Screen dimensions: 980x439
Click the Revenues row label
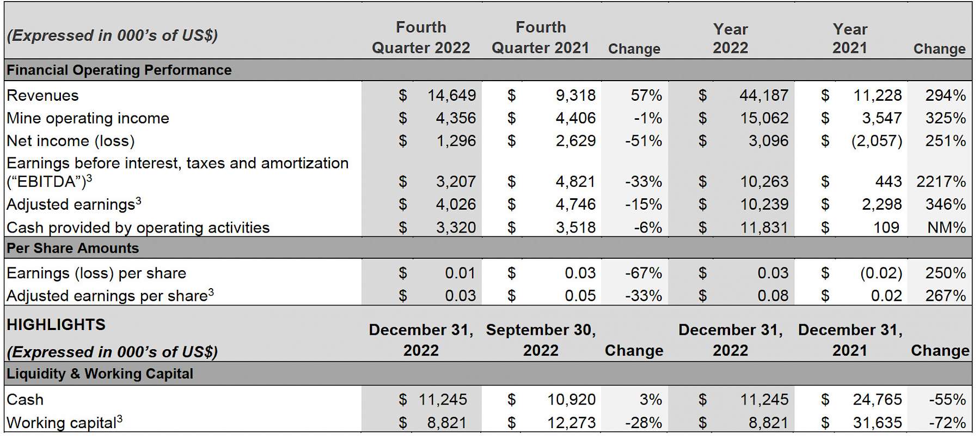[x=42, y=96]
